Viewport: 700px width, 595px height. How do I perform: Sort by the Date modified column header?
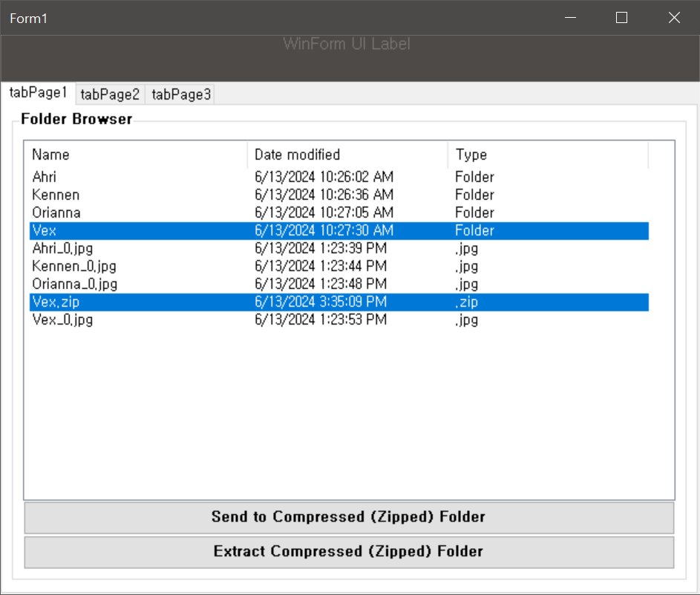(347, 155)
